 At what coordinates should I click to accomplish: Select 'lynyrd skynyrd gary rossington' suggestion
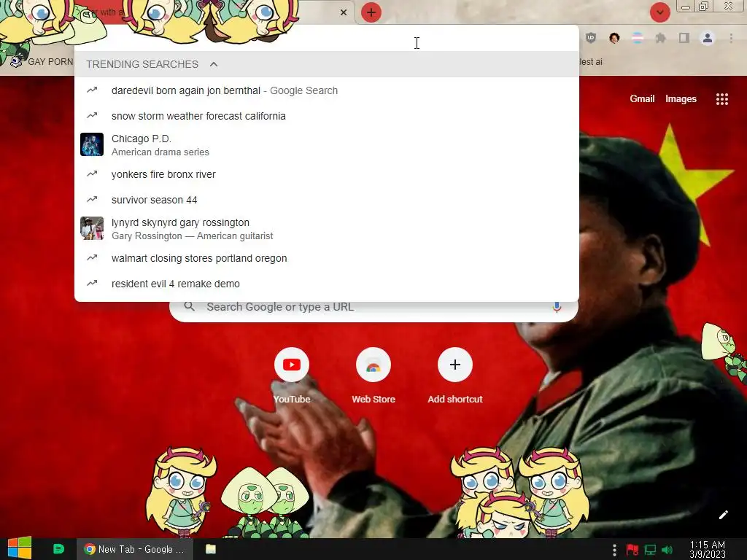(x=327, y=228)
